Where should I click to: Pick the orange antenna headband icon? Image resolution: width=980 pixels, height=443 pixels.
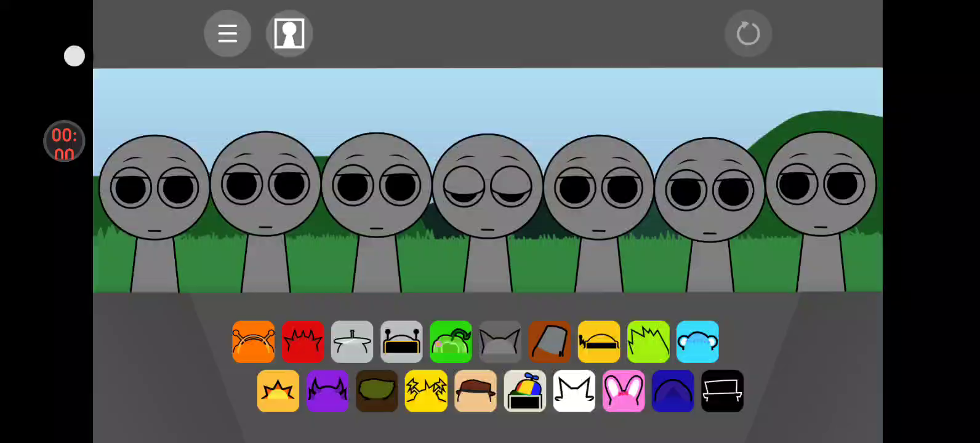pos(254,341)
